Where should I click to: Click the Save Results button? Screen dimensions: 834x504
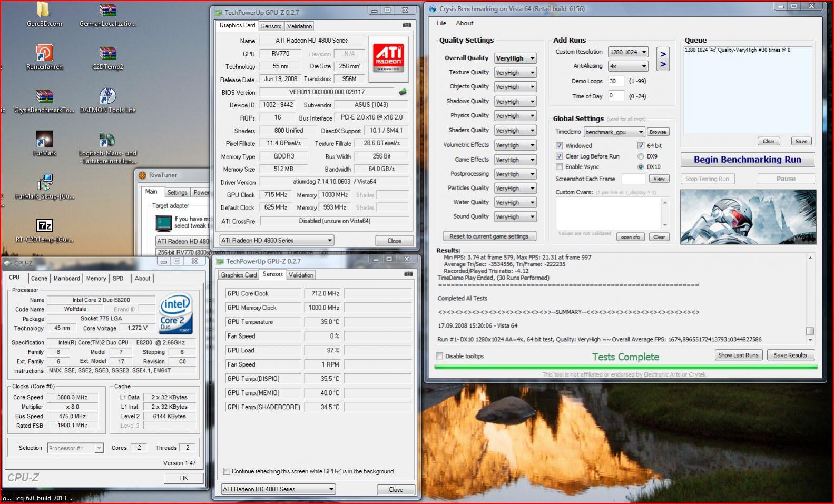(x=790, y=355)
